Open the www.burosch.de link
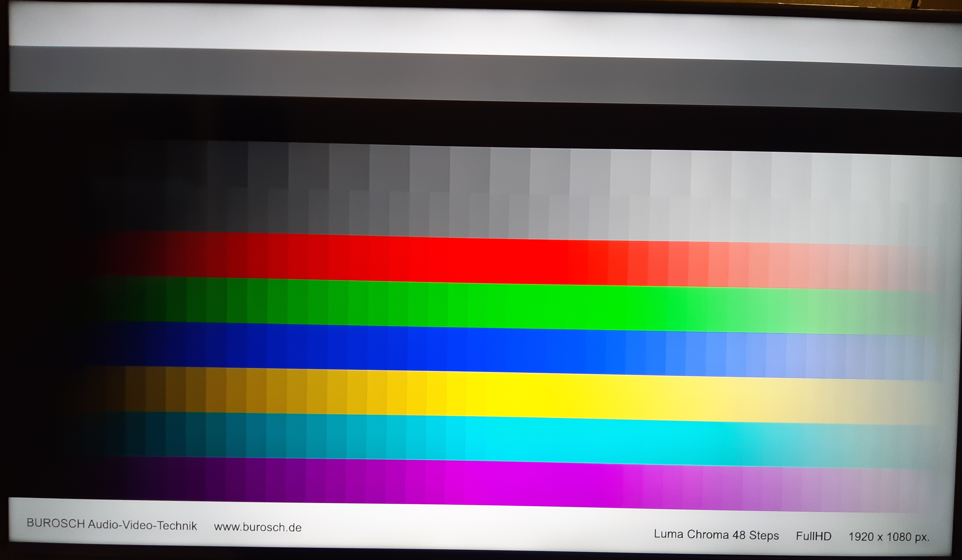 [x=258, y=527]
